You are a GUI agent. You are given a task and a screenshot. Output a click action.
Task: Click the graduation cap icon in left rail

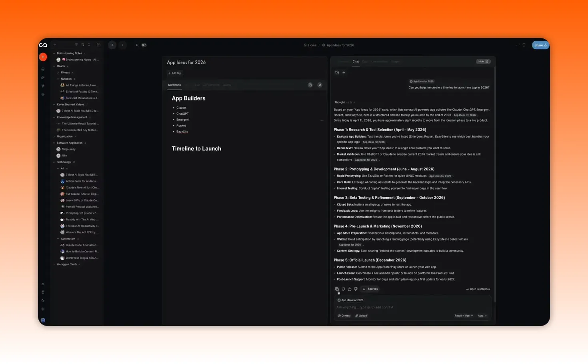43,94
